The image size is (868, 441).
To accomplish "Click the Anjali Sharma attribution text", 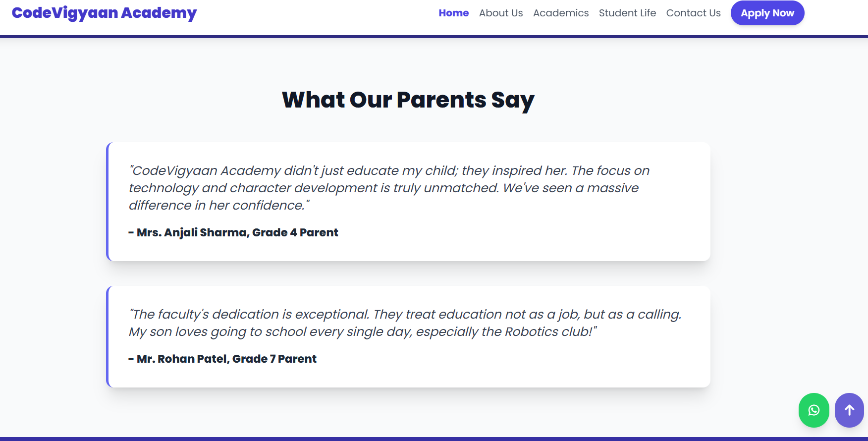I will [233, 232].
